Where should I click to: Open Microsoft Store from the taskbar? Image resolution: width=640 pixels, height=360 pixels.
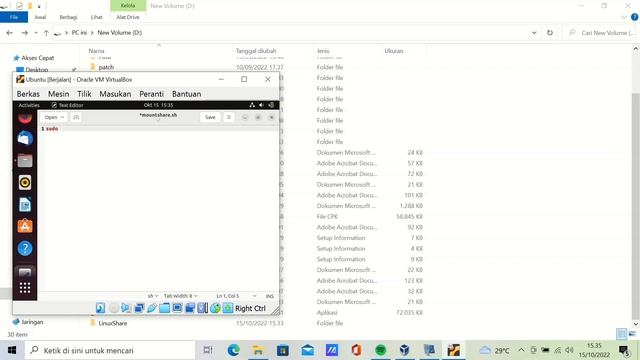tap(282, 350)
